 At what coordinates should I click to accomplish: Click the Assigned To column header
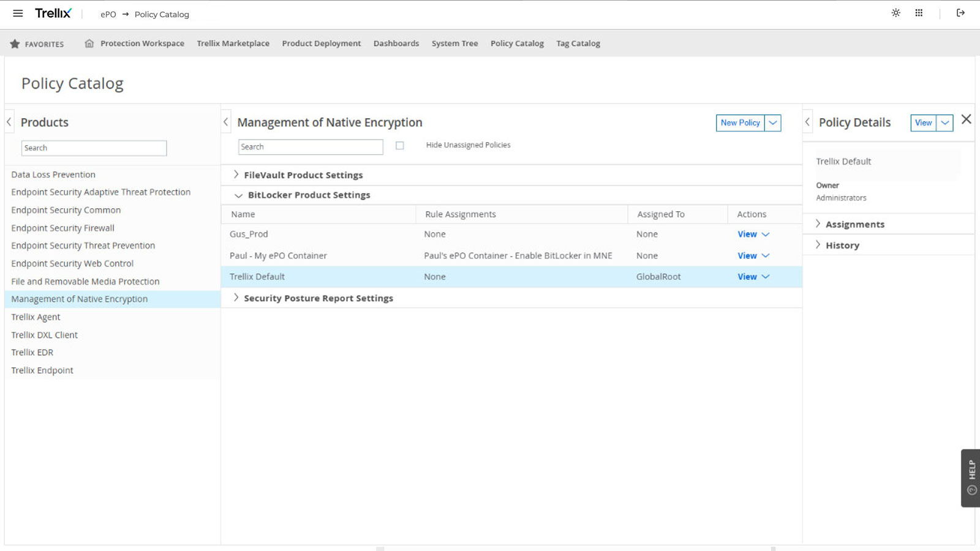pos(661,214)
